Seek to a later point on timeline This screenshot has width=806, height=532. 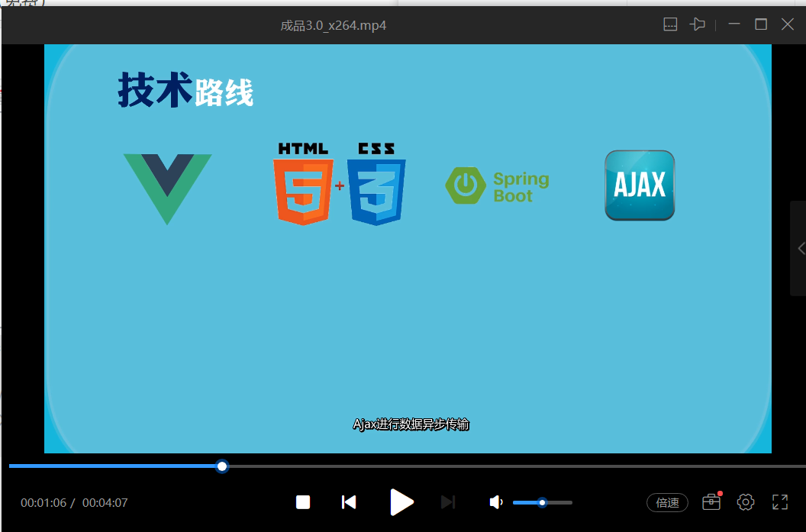coord(514,466)
